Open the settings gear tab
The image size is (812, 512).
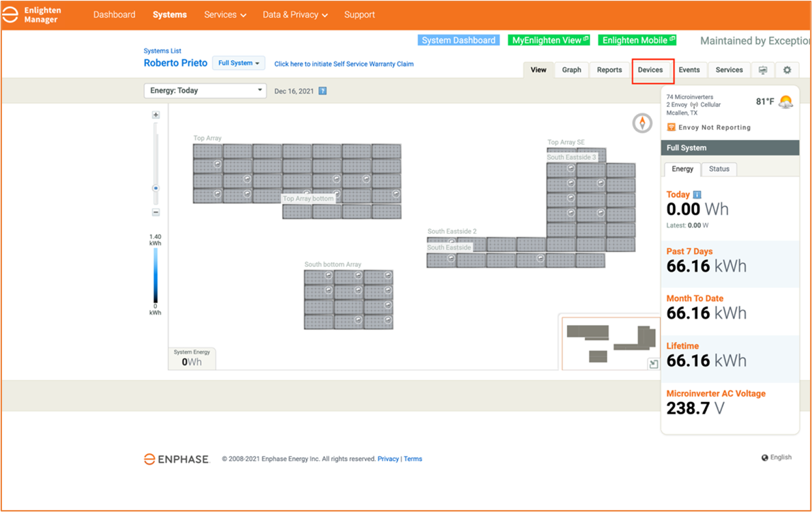tap(787, 70)
